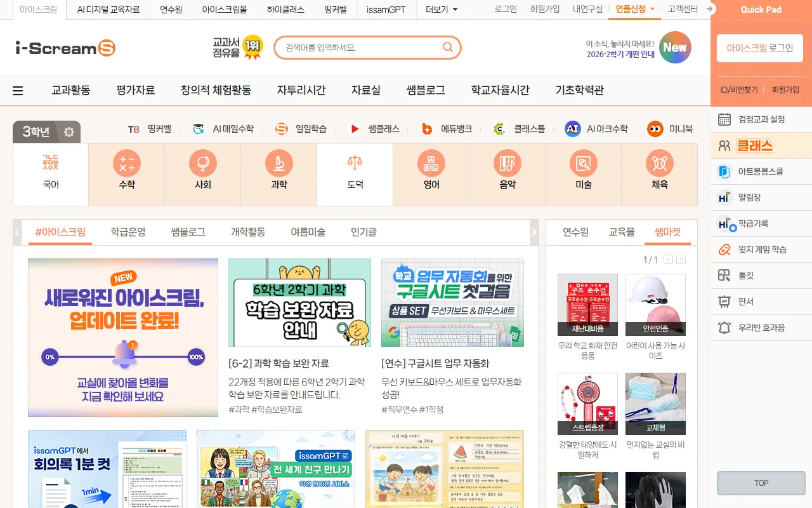This screenshot has width=812, height=508.
Task: Open 새로워진 아이스크림 update banner
Action: 123,338
